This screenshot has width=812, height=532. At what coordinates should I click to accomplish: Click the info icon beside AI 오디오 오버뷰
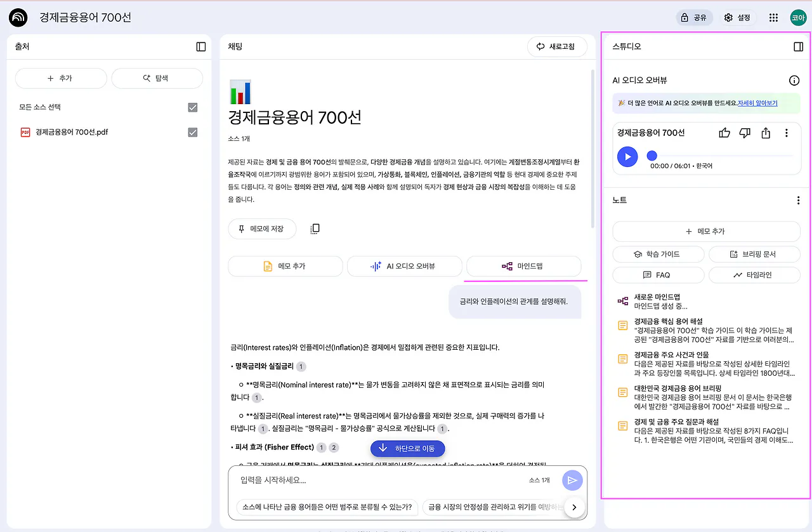794,81
